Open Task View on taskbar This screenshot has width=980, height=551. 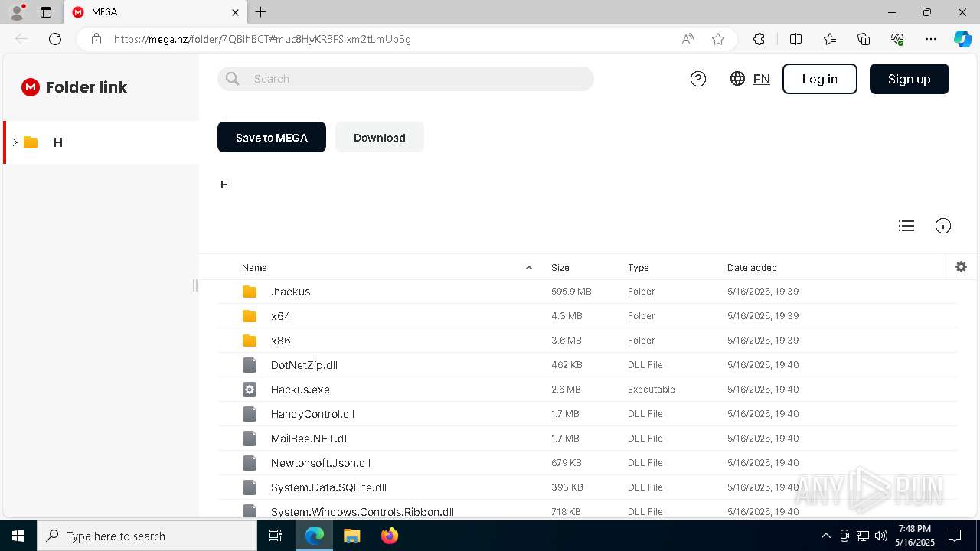[276, 536]
